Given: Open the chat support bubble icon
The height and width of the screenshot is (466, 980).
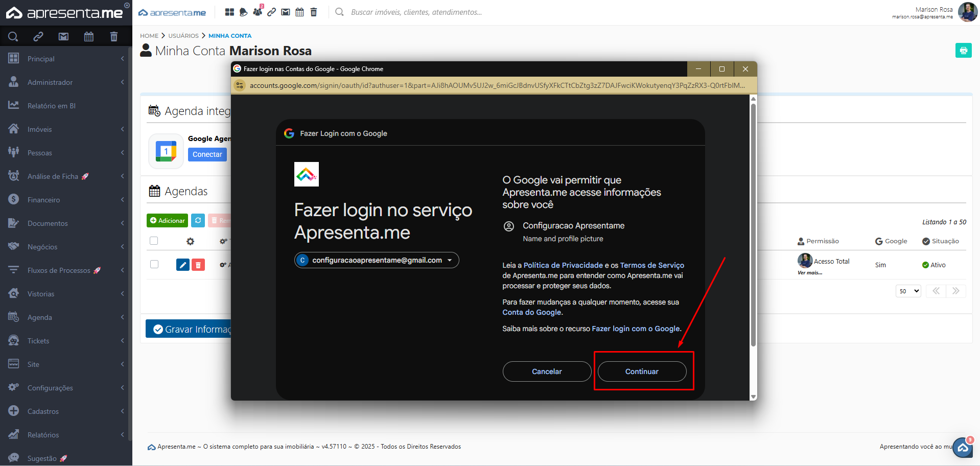Looking at the screenshot, I should (963, 448).
